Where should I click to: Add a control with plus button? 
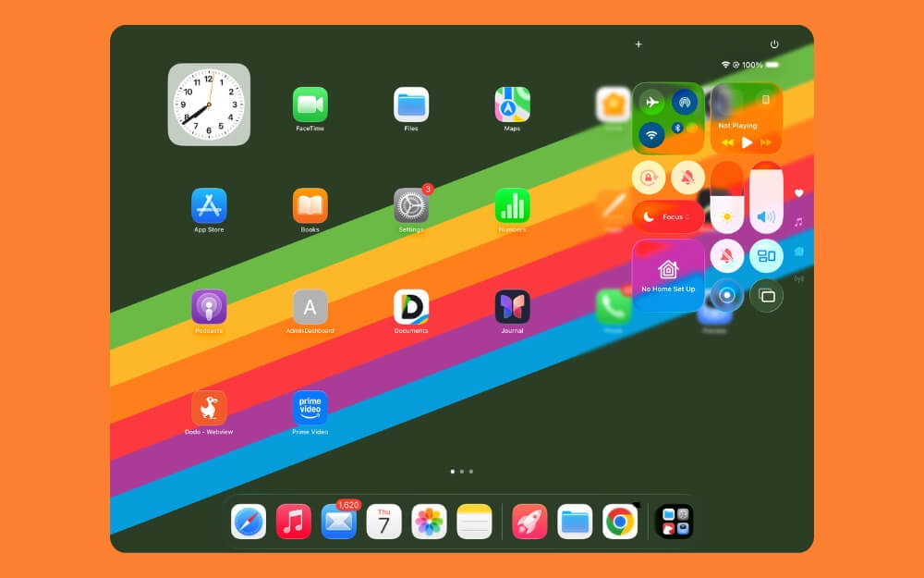click(638, 44)
